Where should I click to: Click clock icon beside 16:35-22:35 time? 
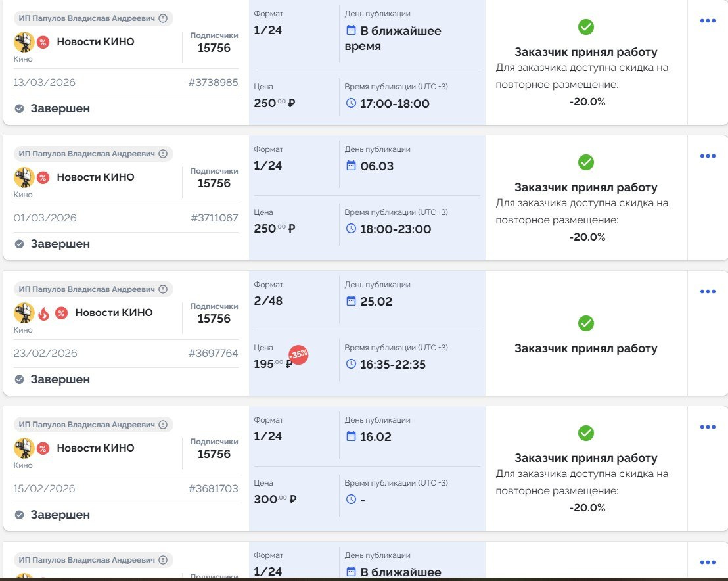pos(351,364)
